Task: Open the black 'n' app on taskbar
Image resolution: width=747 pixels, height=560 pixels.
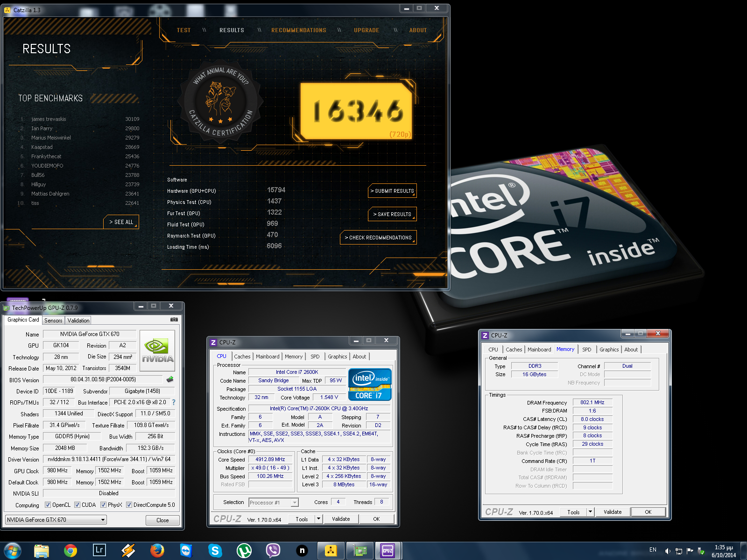Action: (x=302, y=551)
